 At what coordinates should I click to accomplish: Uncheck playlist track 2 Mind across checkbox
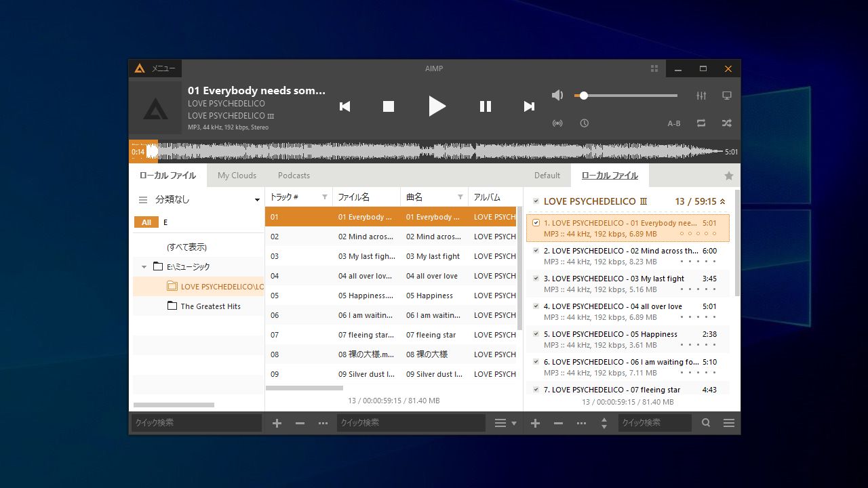[536, 251]
